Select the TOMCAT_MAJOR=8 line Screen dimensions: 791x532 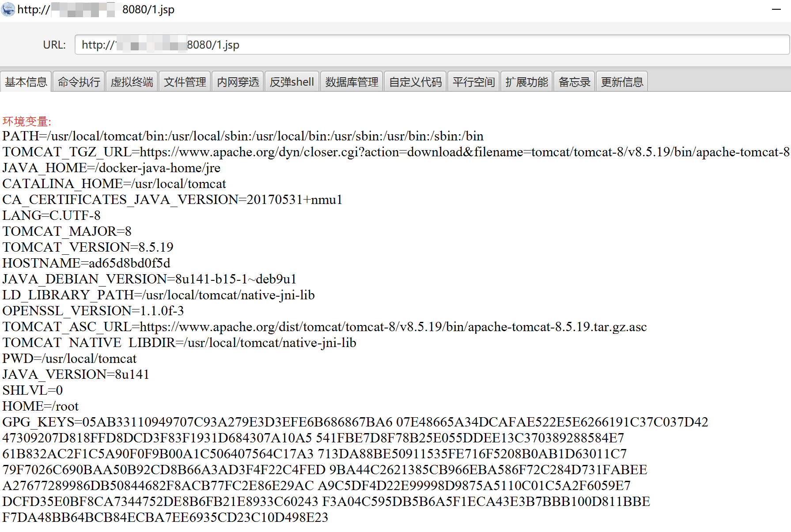point(67,231)
